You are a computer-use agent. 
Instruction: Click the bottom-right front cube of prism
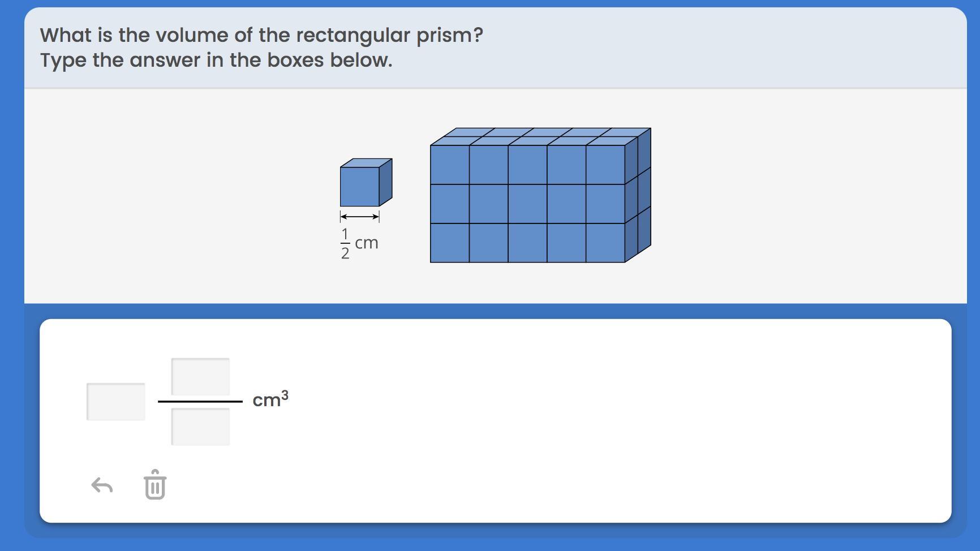pyautogui.click(x=605, y=243)
